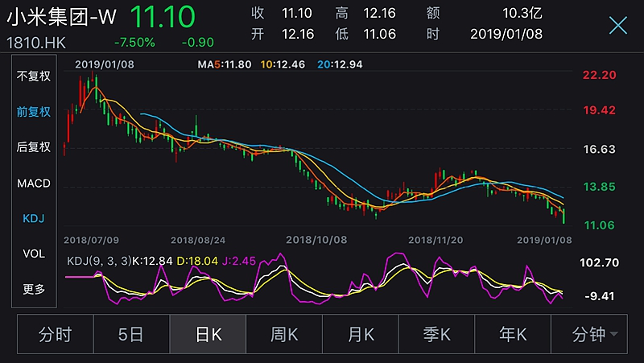The width and height of the screenshot is (644, 363).
Task: Click the chart date label above the candlesticks
Action: 105,64
